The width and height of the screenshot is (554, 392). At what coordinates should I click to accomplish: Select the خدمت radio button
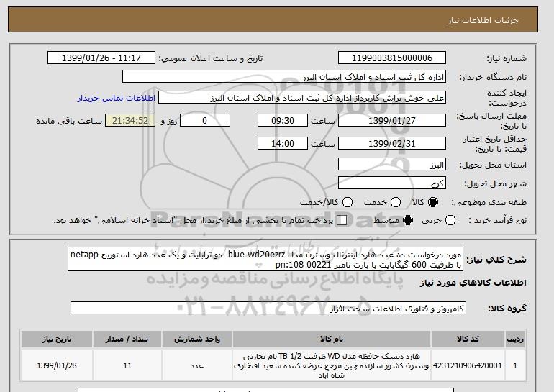pos(396,202)
